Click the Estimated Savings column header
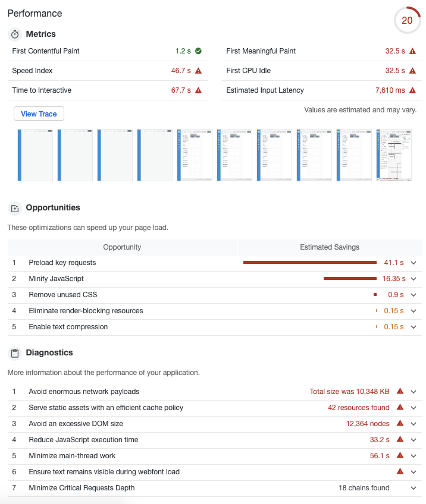 click(x=329, y=247)
